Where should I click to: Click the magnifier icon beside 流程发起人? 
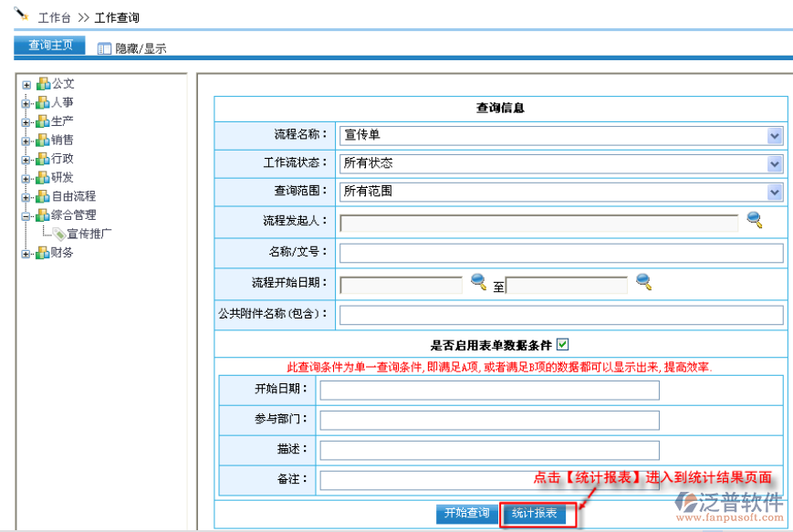click(x=754, y=220)
